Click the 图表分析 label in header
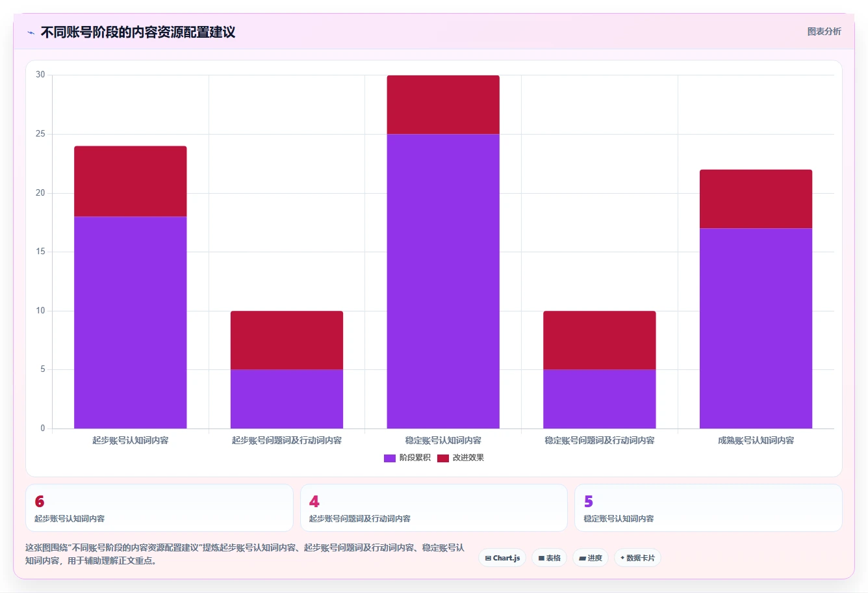Screen dimensions: 868x593 tap(824, 31)
